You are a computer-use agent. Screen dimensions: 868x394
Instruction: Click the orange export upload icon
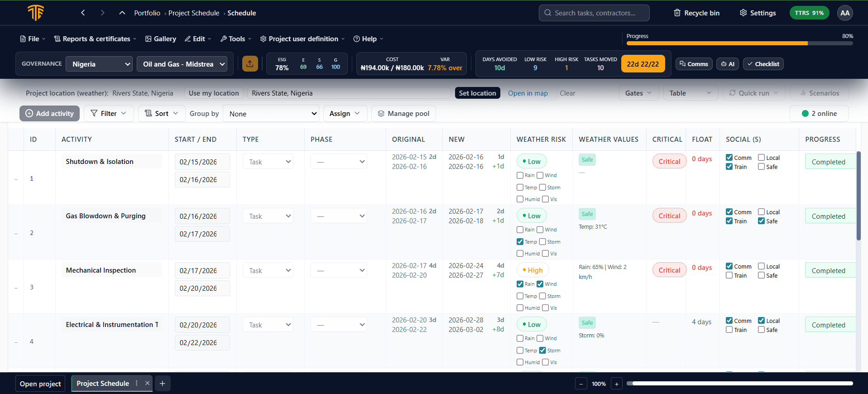click(250, 64)
